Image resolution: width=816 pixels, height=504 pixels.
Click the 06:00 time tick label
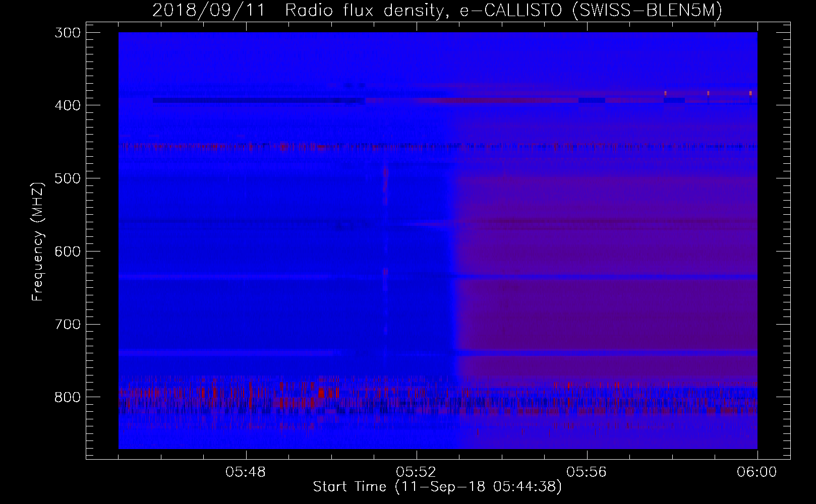(757, 472)
